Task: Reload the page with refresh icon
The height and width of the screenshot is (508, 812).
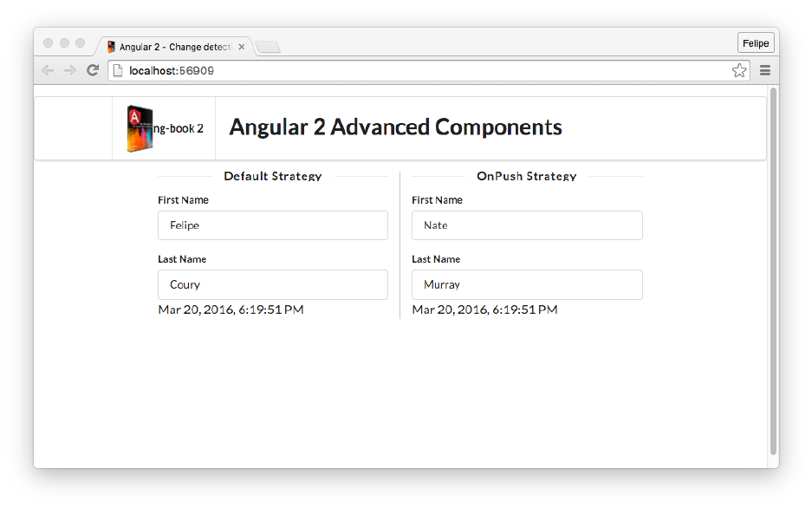Action: coord(93,70)
